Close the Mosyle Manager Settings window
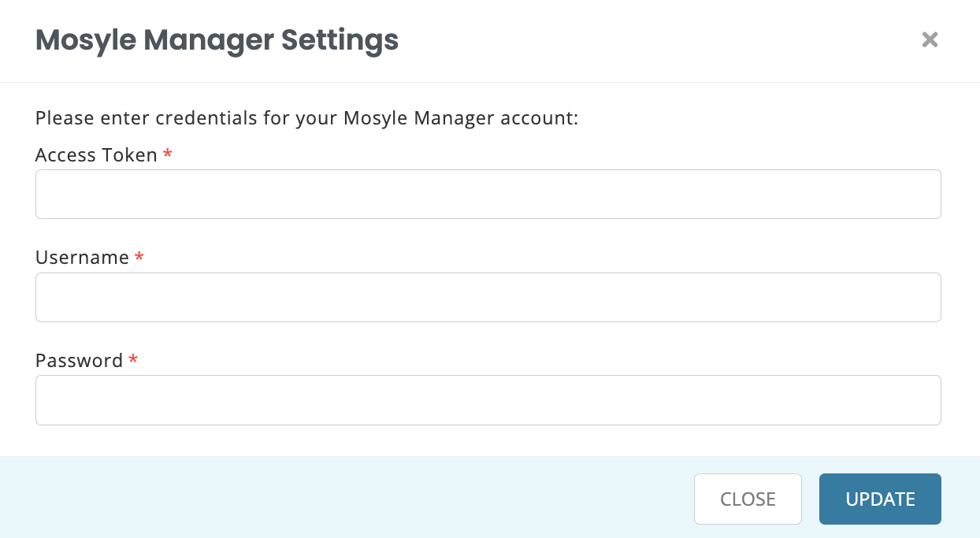Image resolution: width=980 pixels, height=538 pixels. (930, 39)
